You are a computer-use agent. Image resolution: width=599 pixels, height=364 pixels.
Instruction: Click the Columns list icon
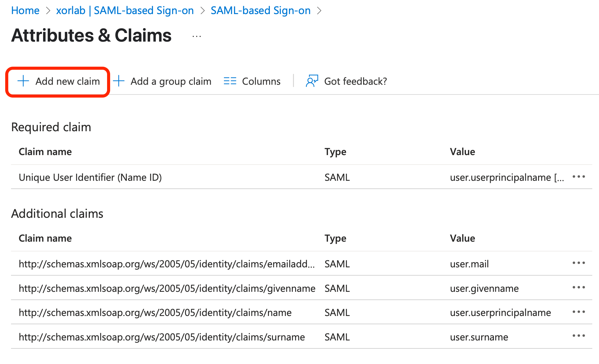click(x=230, y=81)
